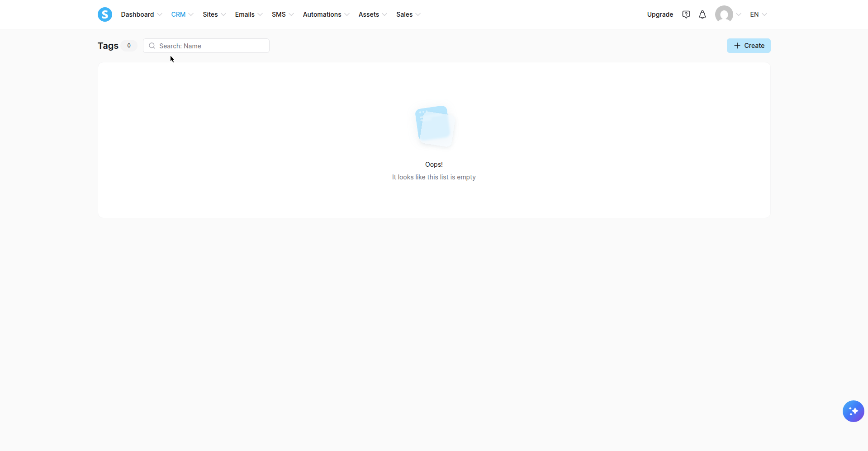This screenshot has width=868, height=451.
Task: Click the user avatar picture
Action: 724,14
